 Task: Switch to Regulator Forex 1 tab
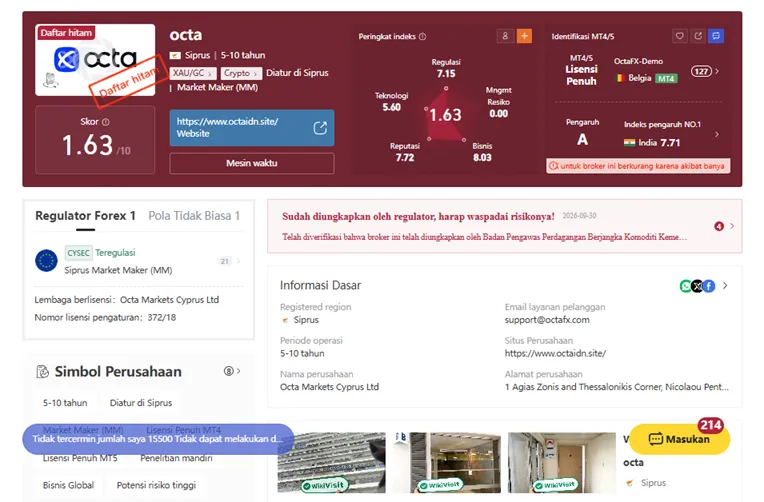(85, 216)
